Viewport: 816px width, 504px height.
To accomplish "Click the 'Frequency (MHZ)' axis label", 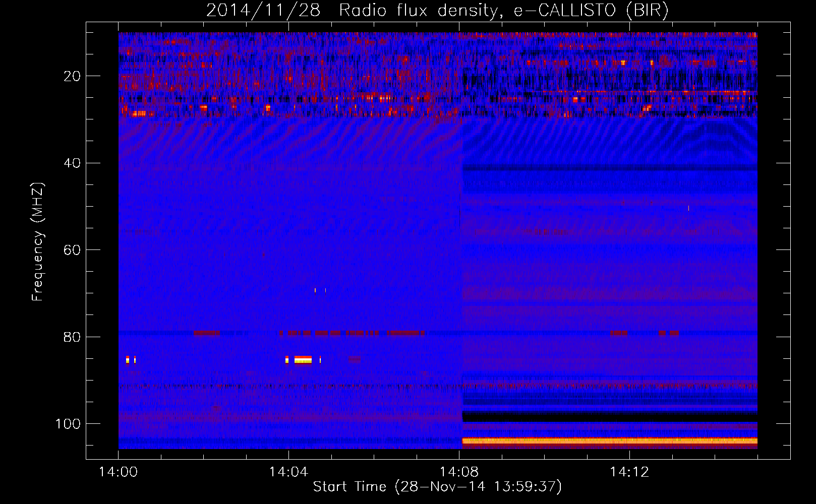I will pyautogui.click(x=38, y=242).
